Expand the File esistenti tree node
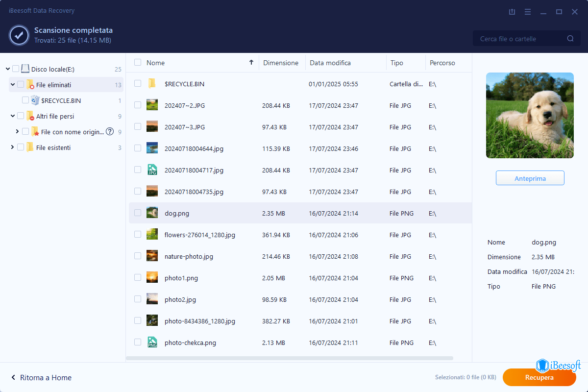The width and height of the screenshot is (588, 392). [x=12, y=147]
